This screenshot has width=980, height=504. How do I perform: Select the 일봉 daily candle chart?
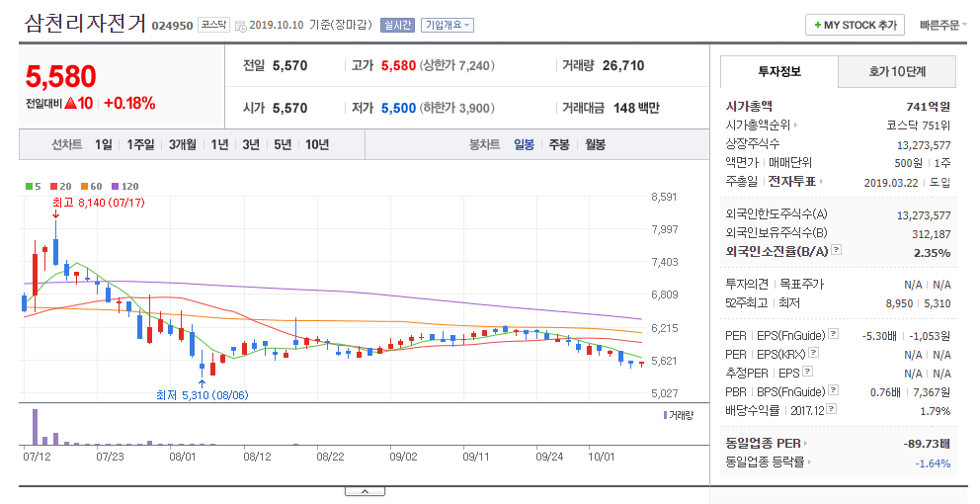tap(524, 144)
